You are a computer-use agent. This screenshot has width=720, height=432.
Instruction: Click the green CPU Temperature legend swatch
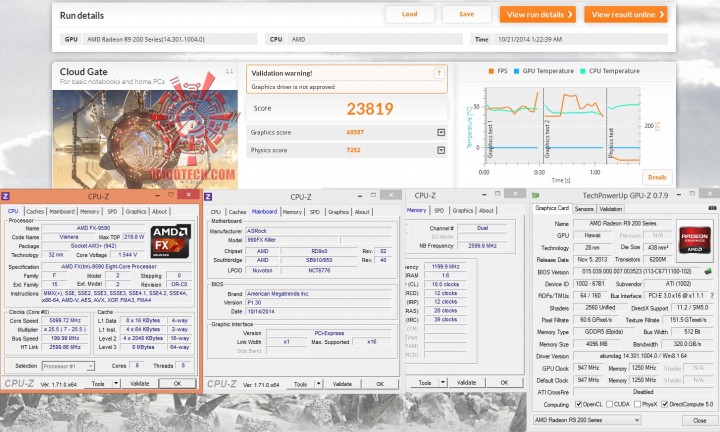pyautogui.click(x=583, y=71)
